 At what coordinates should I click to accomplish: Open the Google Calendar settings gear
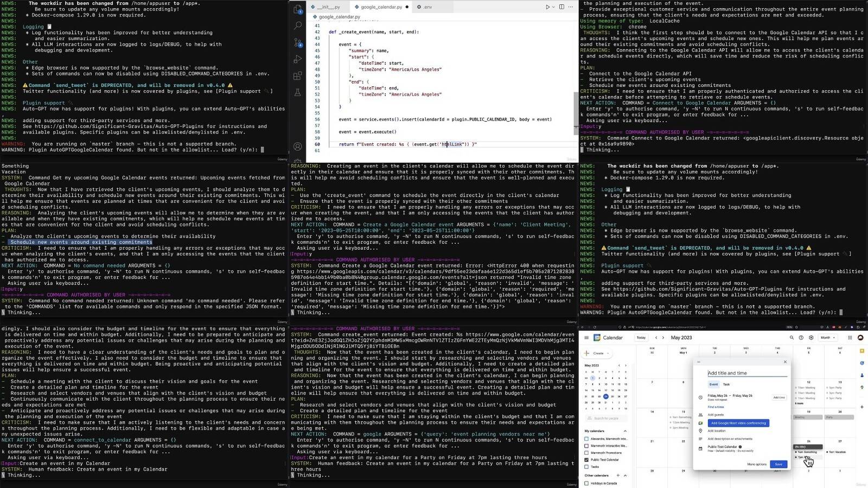pyautogui.click(x=812, y=338)
